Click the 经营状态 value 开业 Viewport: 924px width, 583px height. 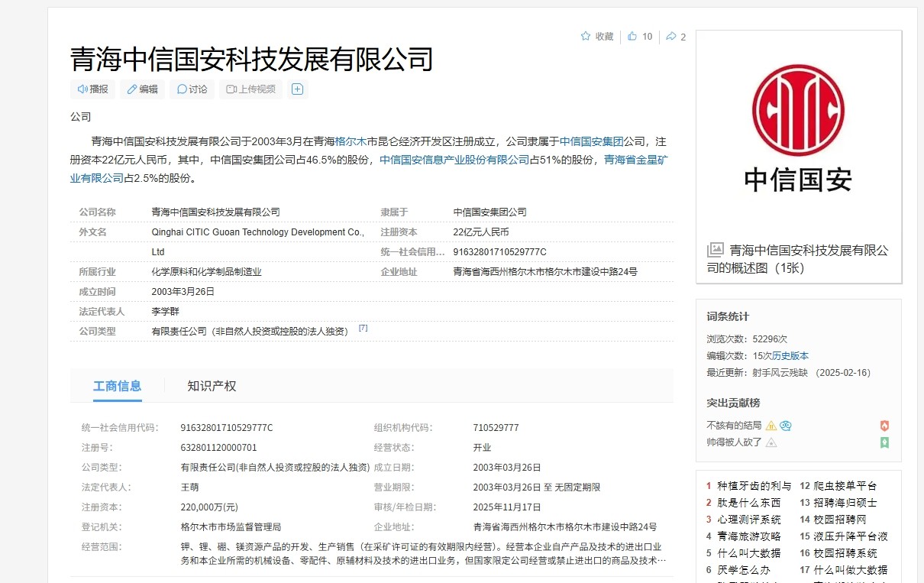coord(482,448)
